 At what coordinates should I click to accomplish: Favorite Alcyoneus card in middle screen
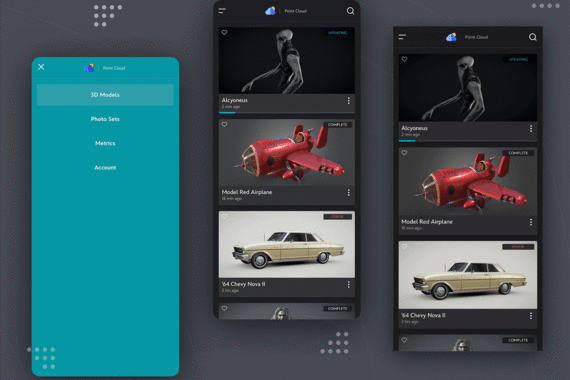click(x=224, y=33)
